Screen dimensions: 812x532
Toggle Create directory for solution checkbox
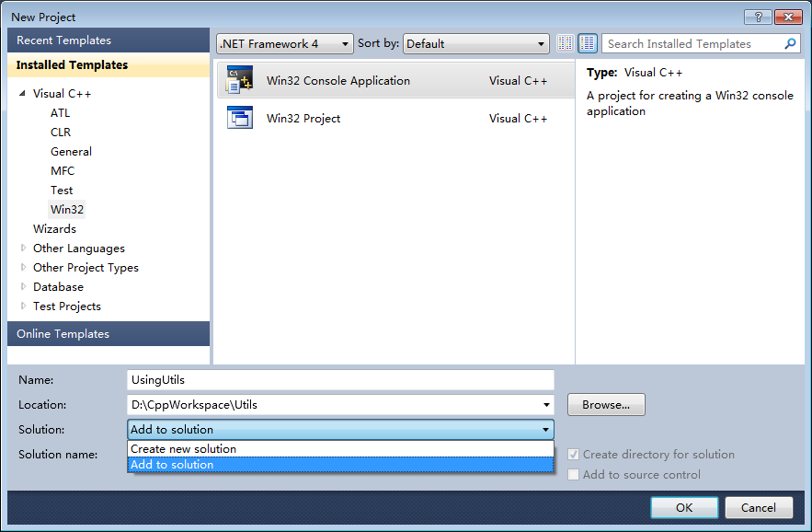573,455
